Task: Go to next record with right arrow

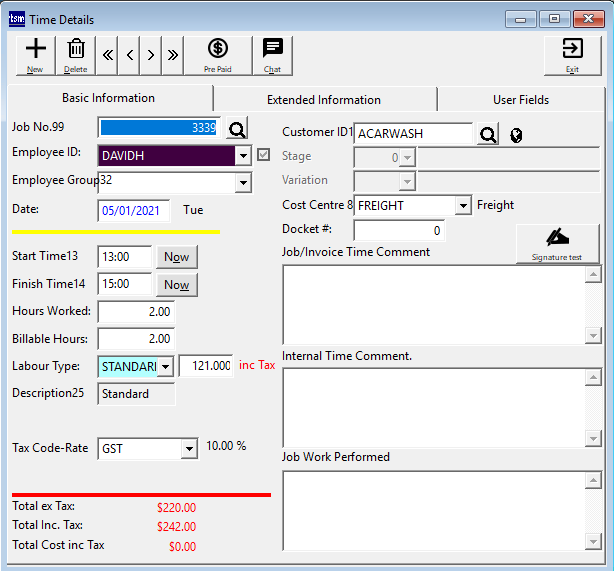Action: [151, 55]
